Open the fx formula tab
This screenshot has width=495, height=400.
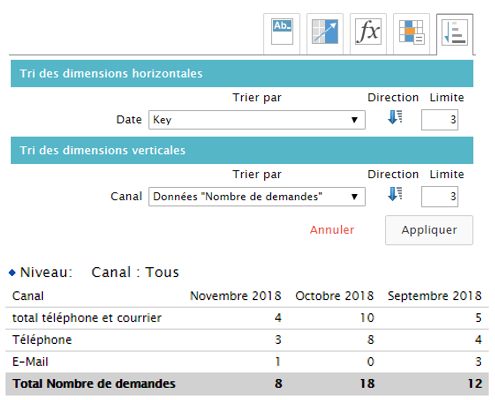point(368,32)
